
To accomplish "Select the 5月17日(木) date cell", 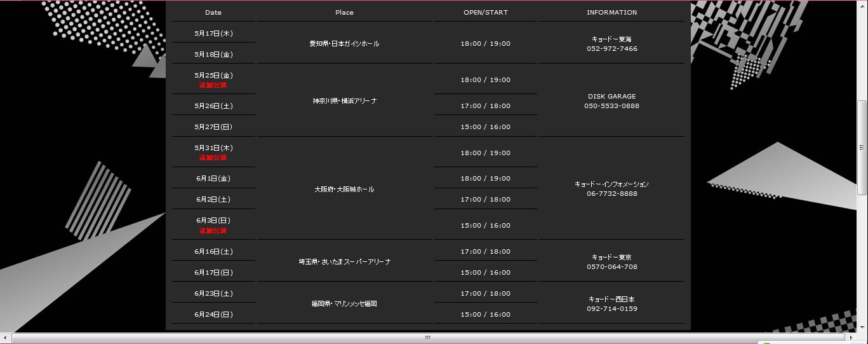I will [213, 33].
